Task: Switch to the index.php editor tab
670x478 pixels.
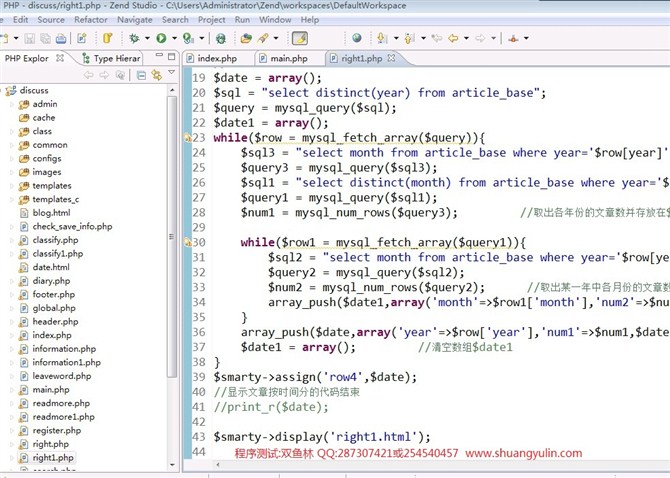Action: click(217, 59)
